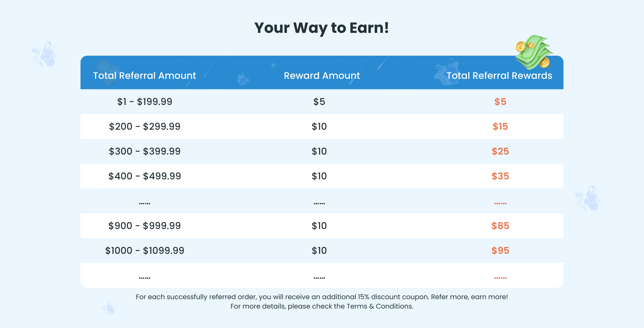Screen dimensions: 644x328
Task: Select the $1 - $199.99 tier row
Action: coord(144,102)
